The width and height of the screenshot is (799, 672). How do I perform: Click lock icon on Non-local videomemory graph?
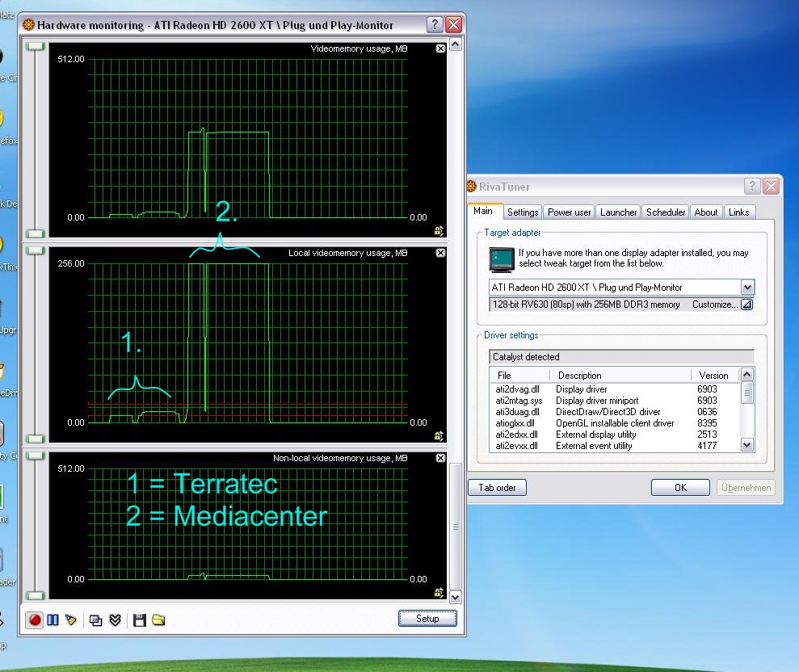pyautogui.click(x=439, y=592)
